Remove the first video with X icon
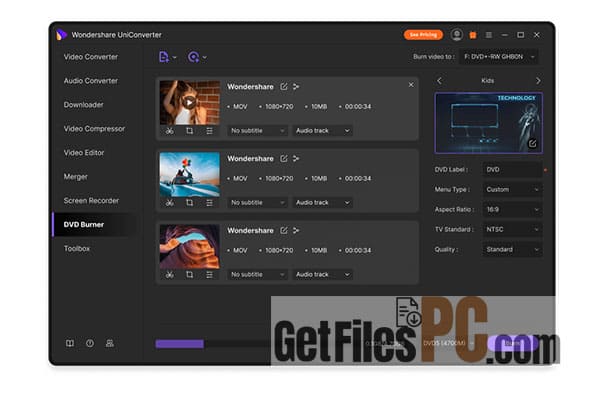 click(x=411, y=85)
